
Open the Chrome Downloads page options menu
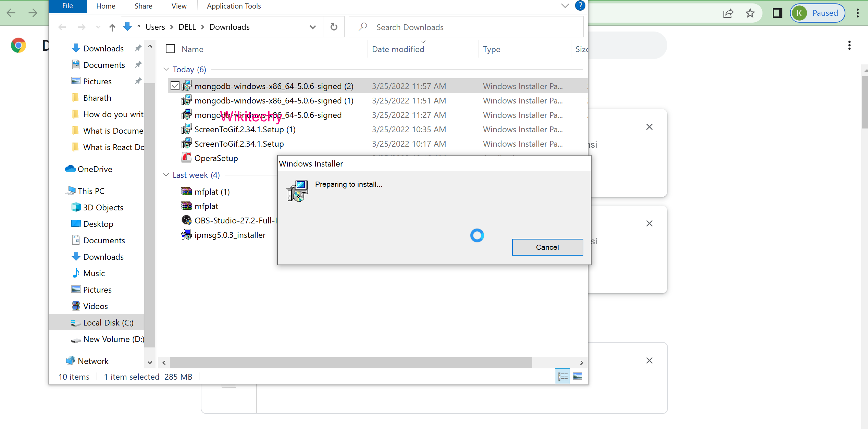849,45
